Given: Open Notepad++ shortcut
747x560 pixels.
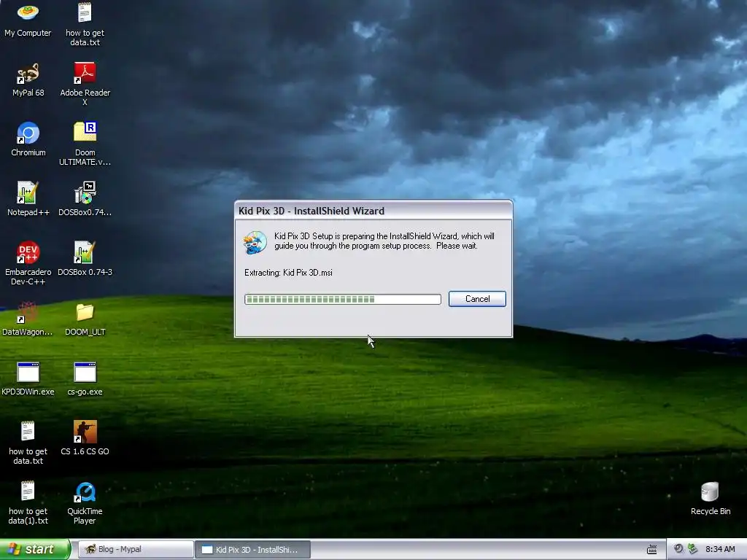Looking at the screenshot, I should pos(28,199).
